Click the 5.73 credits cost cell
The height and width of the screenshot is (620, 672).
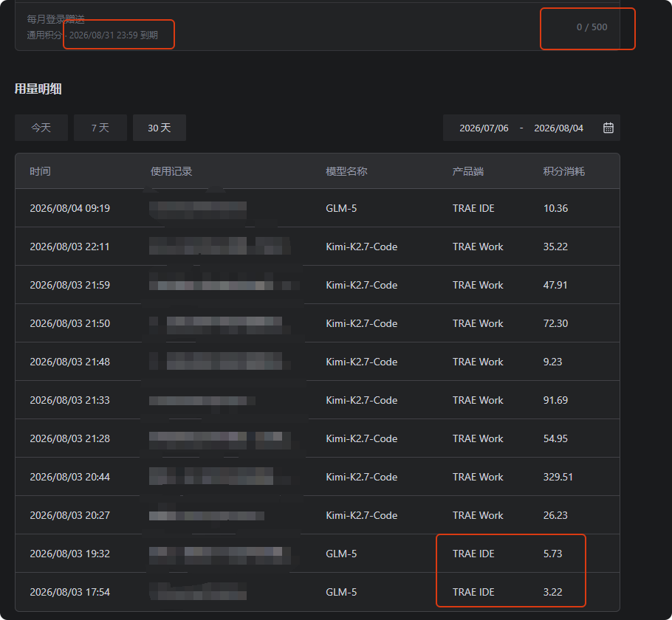click(x=552, y=554)
